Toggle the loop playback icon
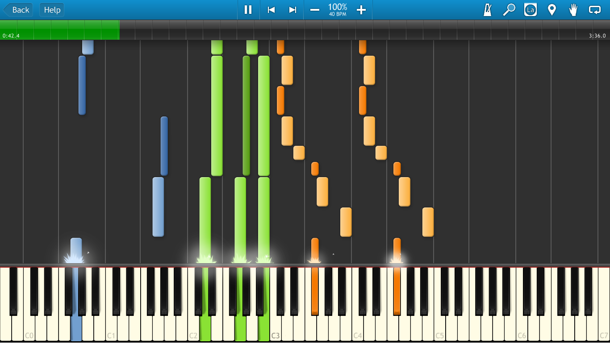 coord(595,10)
